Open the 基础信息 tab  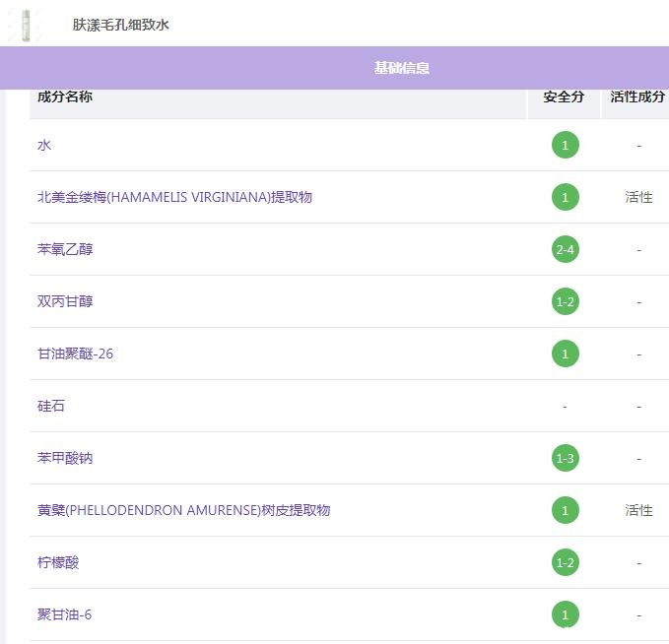coord(401,68)
